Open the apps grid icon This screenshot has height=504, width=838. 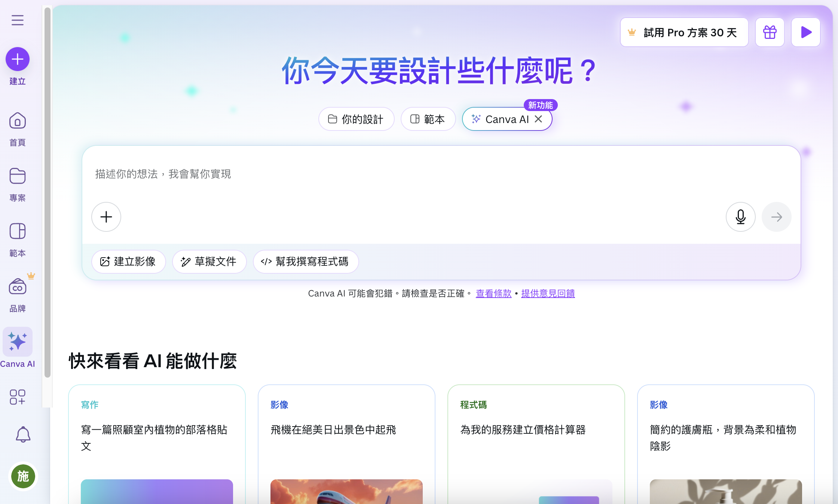[x=17, y=397]
